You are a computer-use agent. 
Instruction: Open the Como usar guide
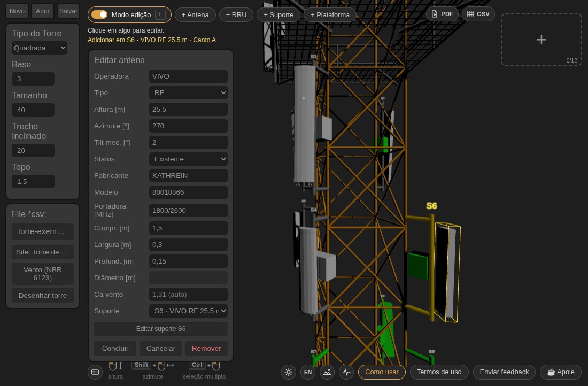pyautogui.click(x=382, y=372)
